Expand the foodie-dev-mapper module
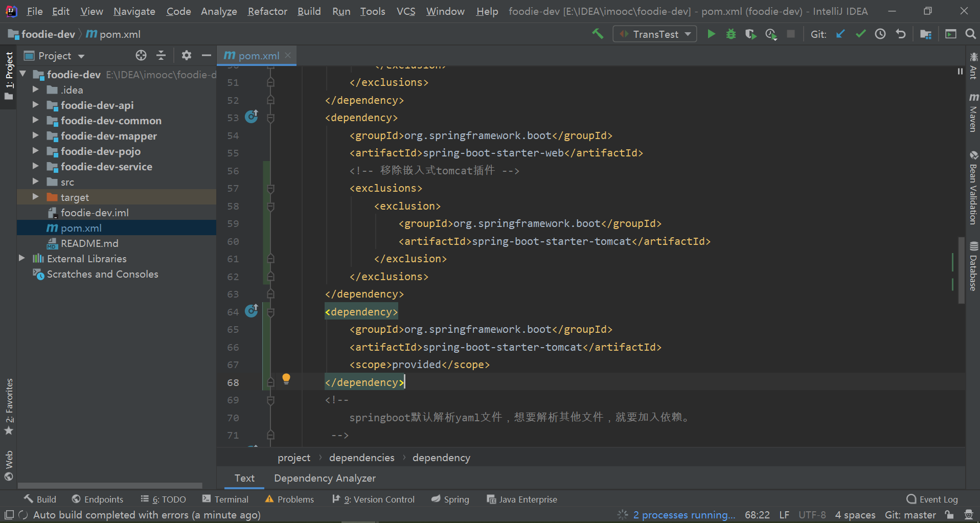This screenshot has width=980, height=523. [x=35, y=135]
